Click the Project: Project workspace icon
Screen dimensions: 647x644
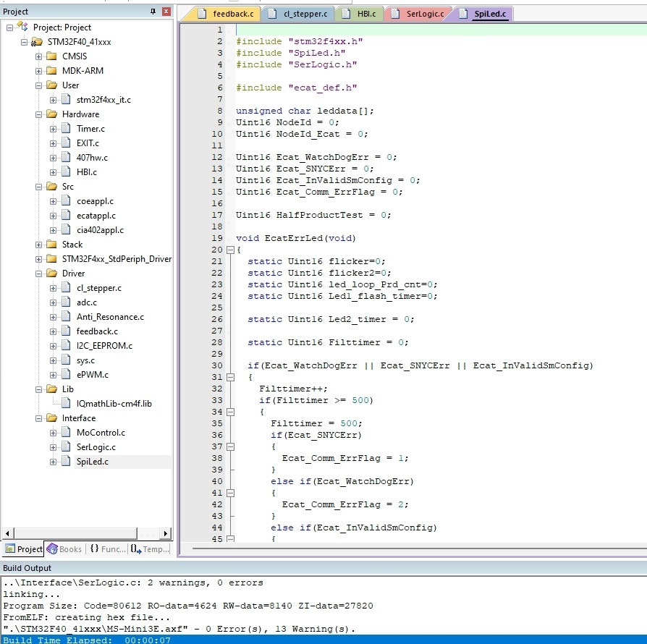tap(22, 27)
